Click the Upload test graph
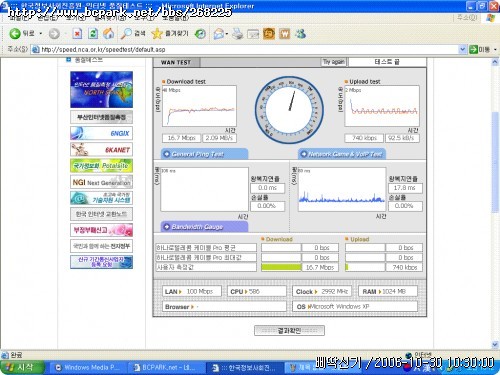 point(382,106)
